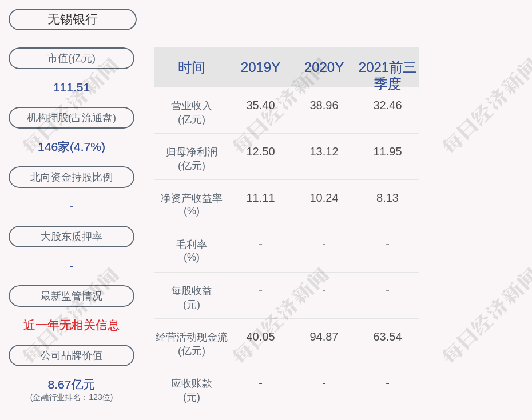Select the 每股收益 dash under 2019Y

(x=261, y=290)
